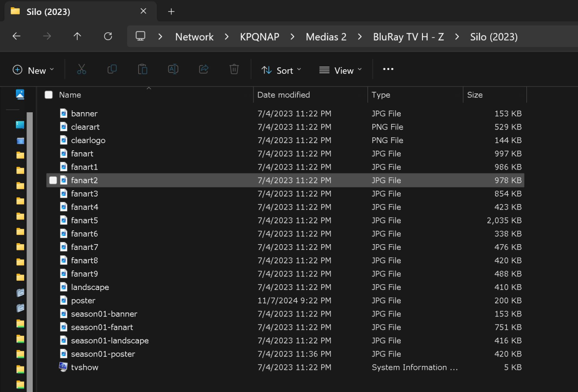The height and width of the screenshot is (392, 578).
Task: Open the View layout dropdown
Action: 340,70
